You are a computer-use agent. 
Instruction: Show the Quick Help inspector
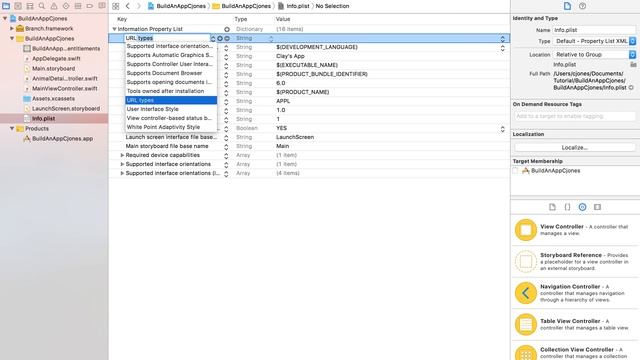[x=582, y=6]
